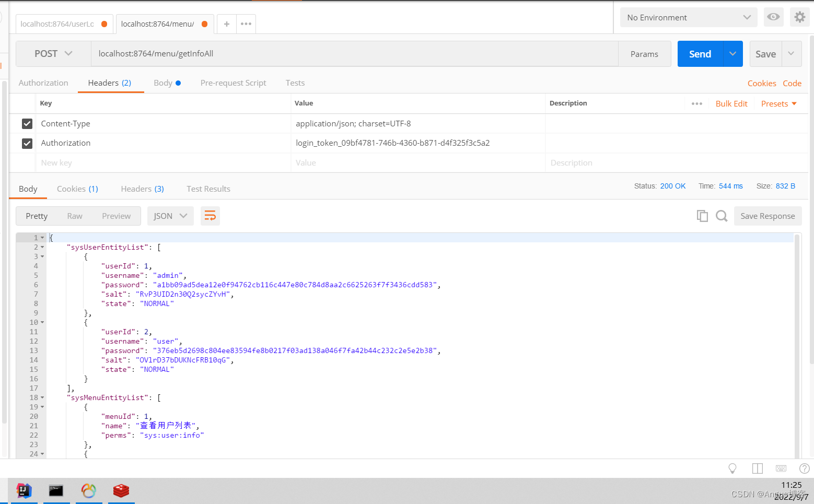Open environment quick look eye icon
Screen dimensions: 814x504
click(x=773, y=17)
